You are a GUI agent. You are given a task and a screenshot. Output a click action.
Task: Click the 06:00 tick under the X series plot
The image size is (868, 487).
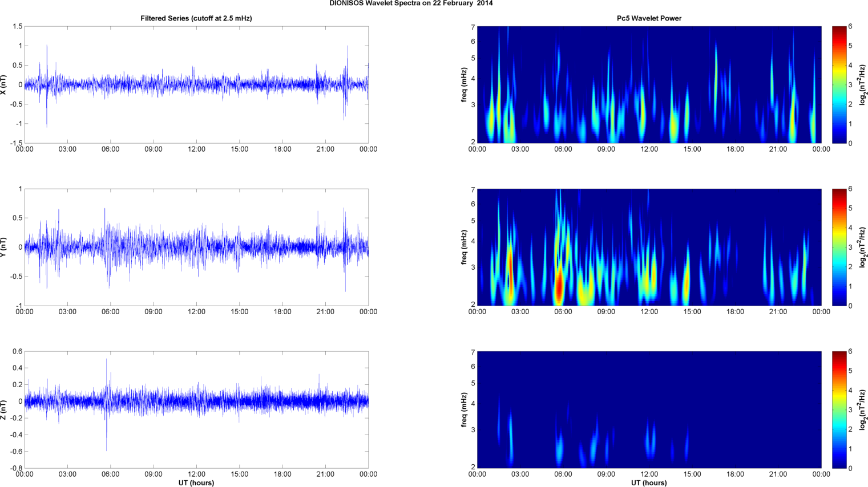(110, 149)
